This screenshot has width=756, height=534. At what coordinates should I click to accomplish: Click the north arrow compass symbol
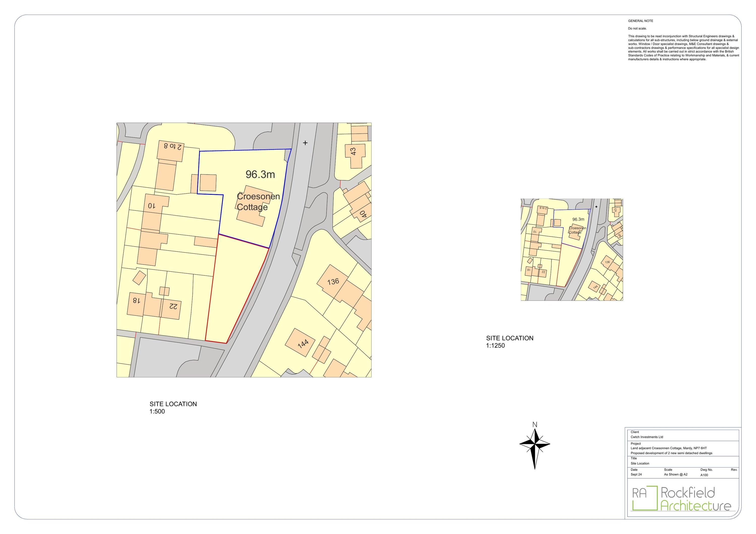534,445
